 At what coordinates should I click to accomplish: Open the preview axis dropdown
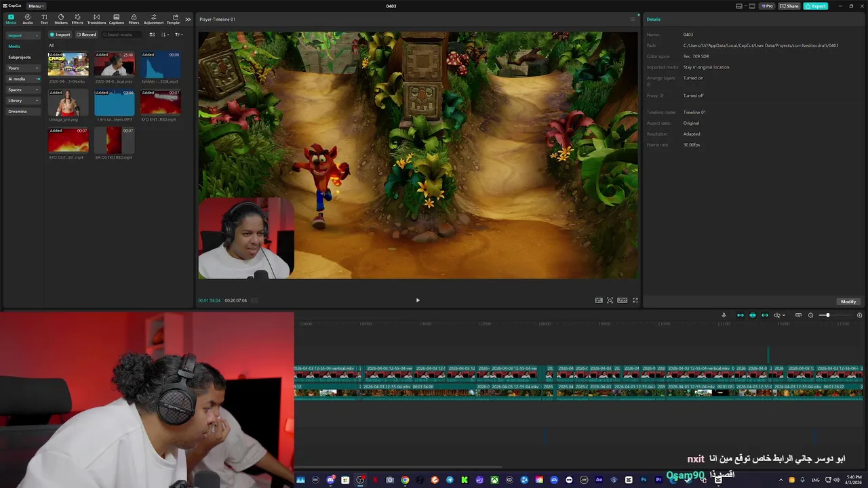[779, 315]
